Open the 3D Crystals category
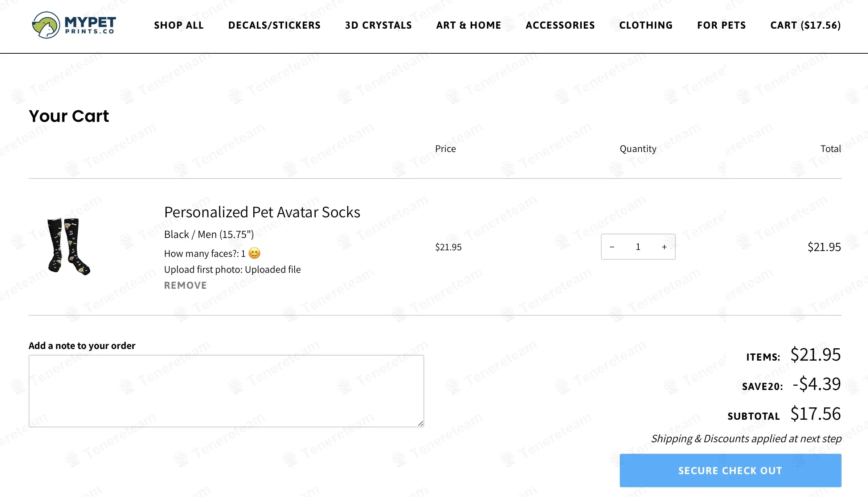The width and height of the screenshot is (868, 497). 378,25
